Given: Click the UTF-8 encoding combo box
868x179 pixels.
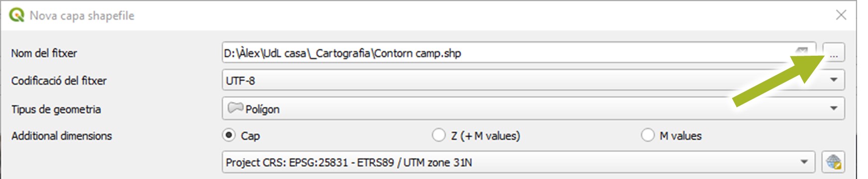Looking at the screenshot, I should 533,80.
